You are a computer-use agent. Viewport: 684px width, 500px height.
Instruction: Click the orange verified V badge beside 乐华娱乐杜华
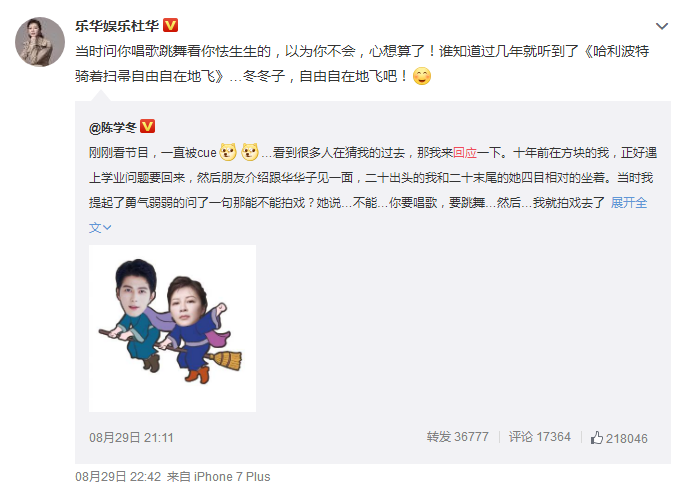pyautogui.click(x=171, y=25)
